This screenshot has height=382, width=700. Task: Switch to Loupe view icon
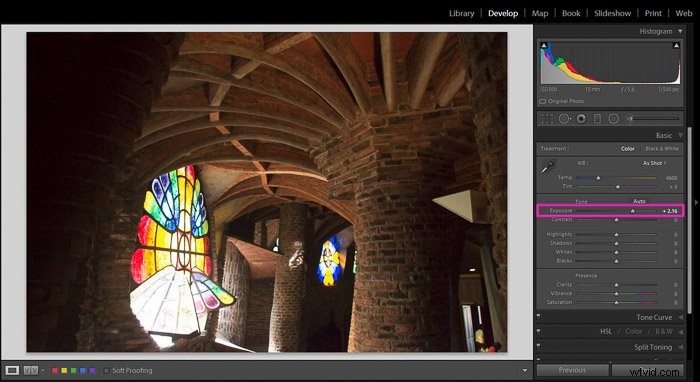click(12, 370)
